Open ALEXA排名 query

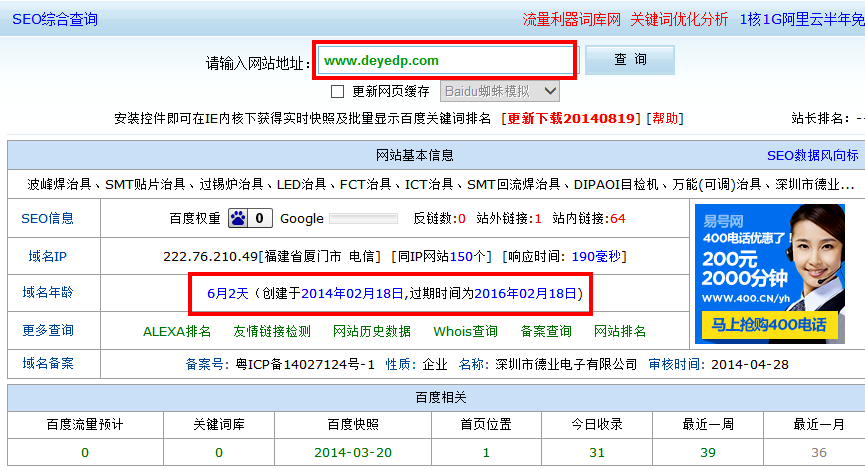(x=177, y=331)
